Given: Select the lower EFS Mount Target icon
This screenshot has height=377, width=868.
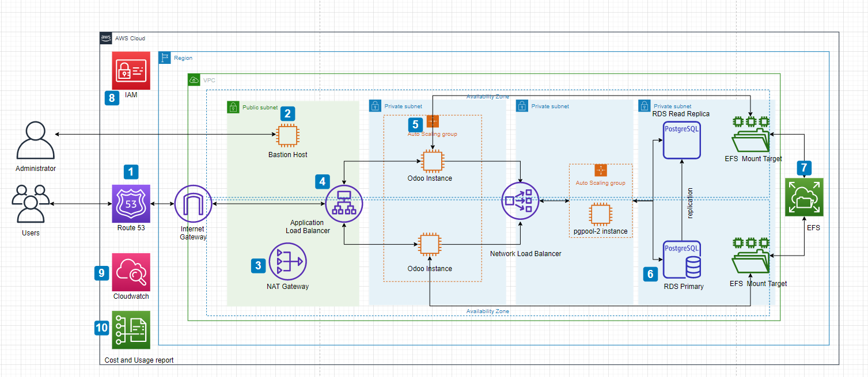Looking at the screenshot, I should coord(751,256).
